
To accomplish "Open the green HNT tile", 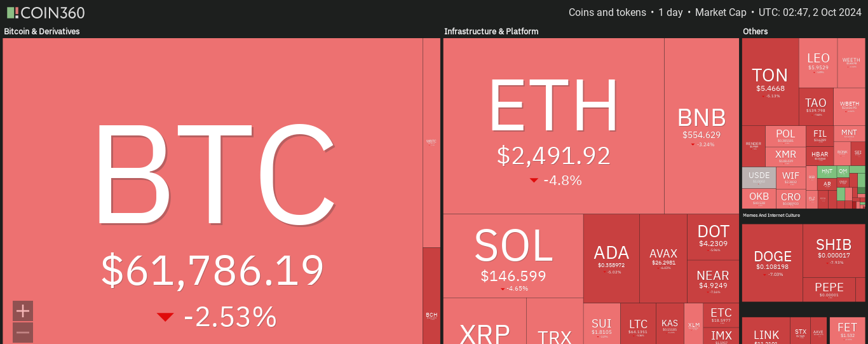I will click(x=827, y=171).
